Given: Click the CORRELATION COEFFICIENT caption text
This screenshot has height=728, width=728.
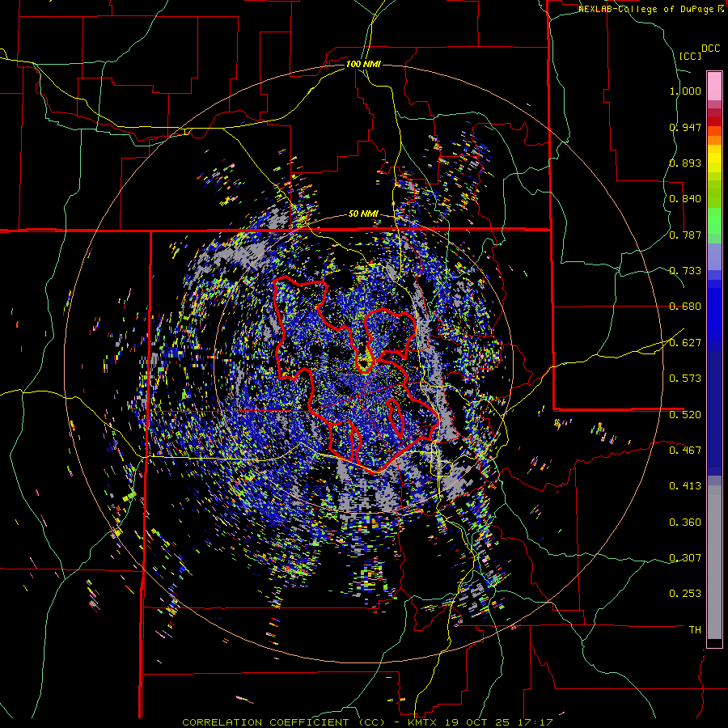Looking at the screenshot, I should click(283, 722).
